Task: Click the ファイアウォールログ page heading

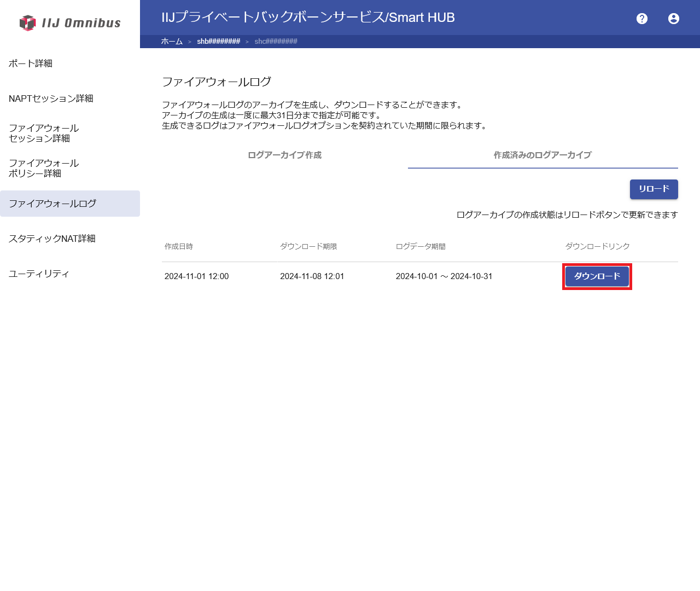Action: [217, 82]
